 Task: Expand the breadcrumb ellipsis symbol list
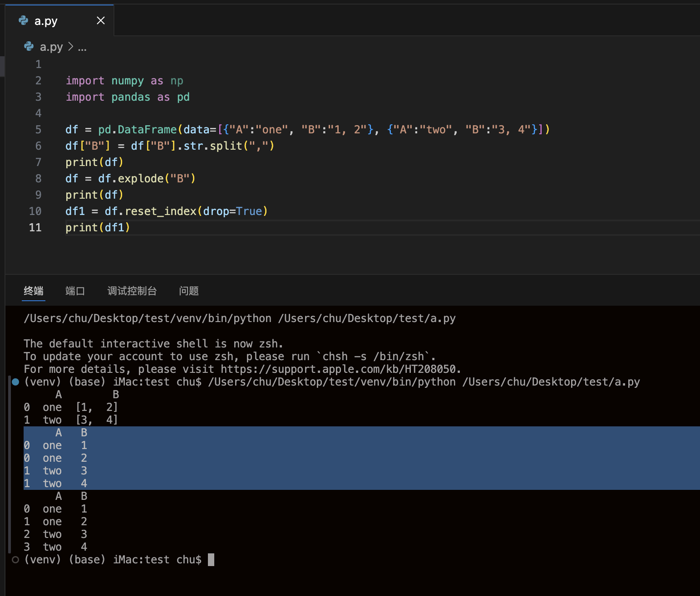tap(82, 47)
